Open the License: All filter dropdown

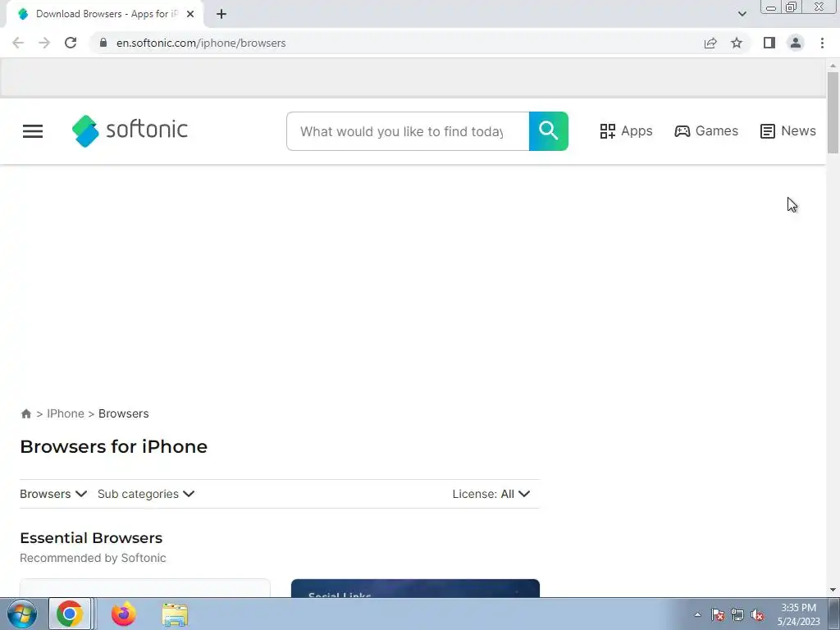[x=491, y=494]
